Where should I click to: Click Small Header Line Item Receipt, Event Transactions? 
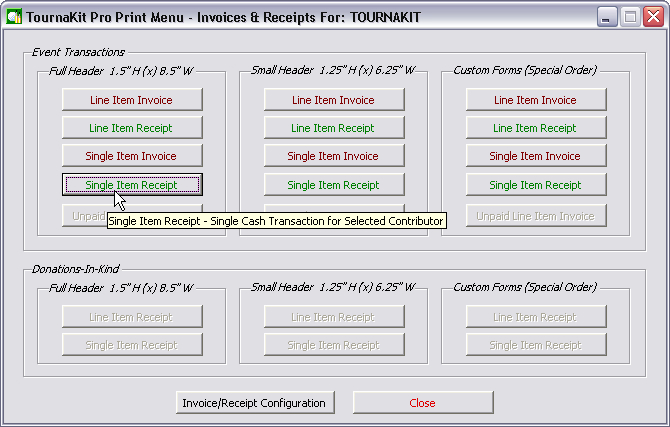click(334, 128)
